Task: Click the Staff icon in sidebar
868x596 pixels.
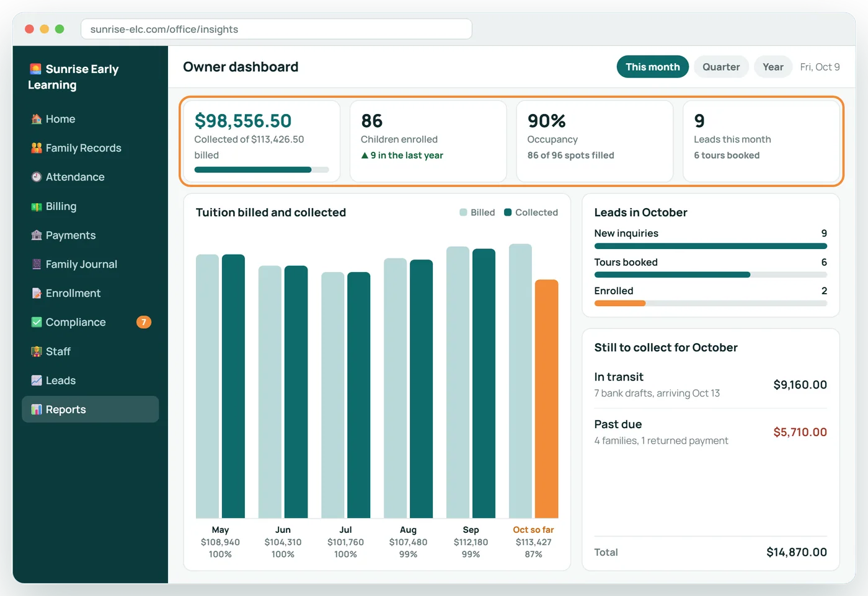Action: (x=37, y=351)
